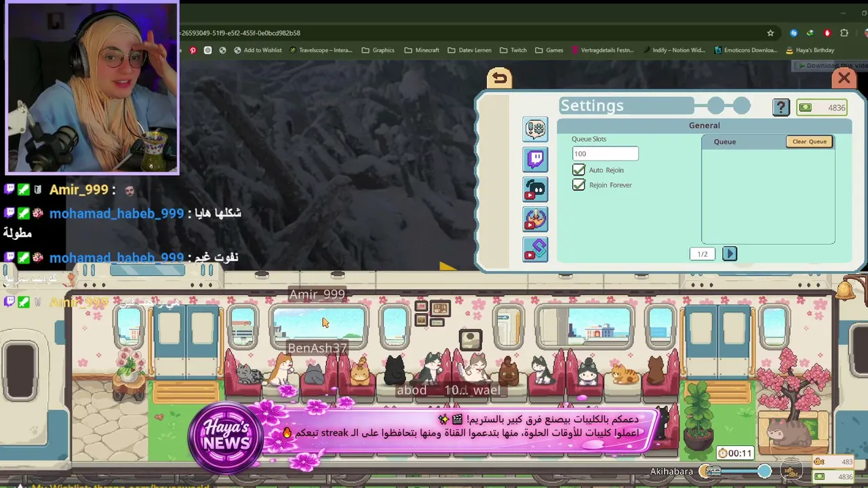Open the purple-teal links sidebar icon
This screenshot has width=868, height=488.
[x=535, y=249]
